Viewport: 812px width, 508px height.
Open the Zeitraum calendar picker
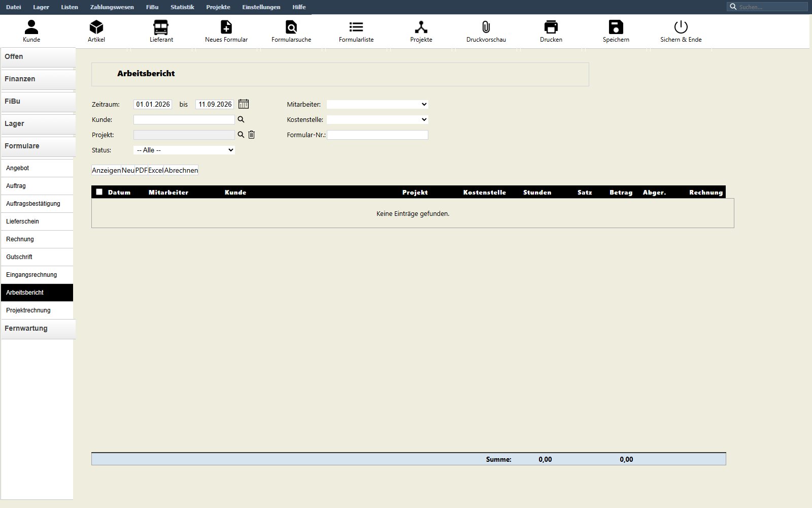coord(244,104)
